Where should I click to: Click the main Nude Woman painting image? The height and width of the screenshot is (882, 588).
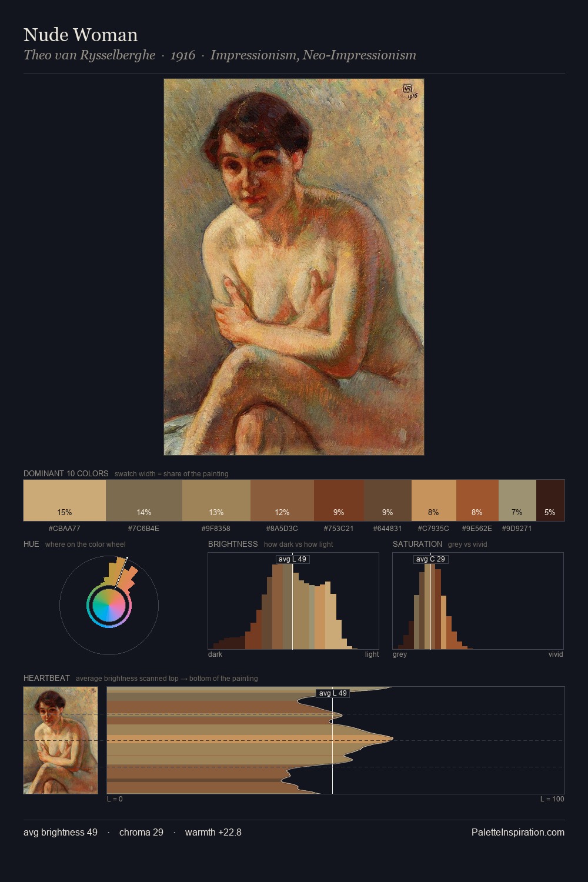[294, 267]
